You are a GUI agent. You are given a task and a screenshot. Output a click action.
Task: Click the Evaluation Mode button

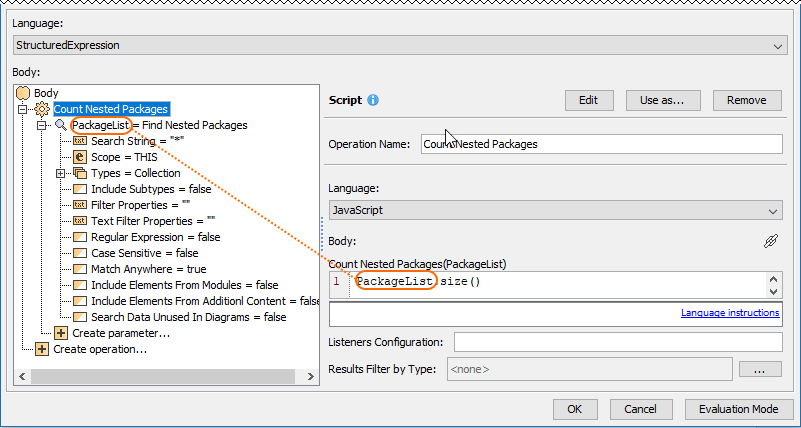tap(739, 409)
